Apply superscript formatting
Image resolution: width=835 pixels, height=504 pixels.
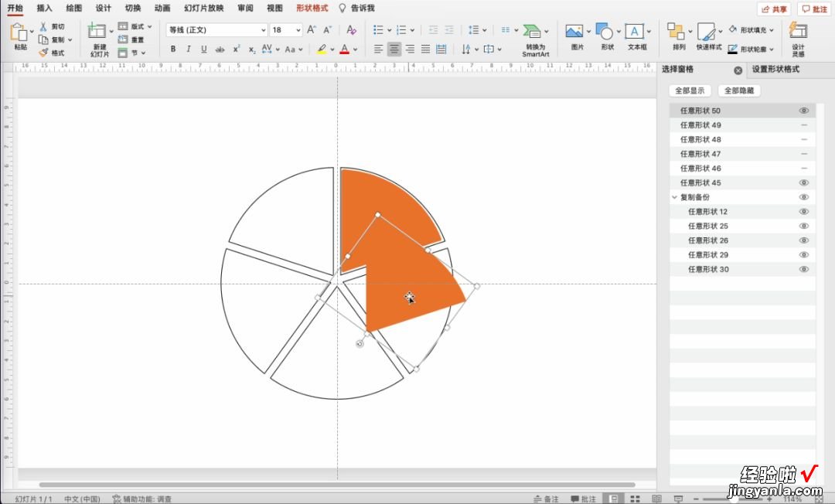coord(237,49)
